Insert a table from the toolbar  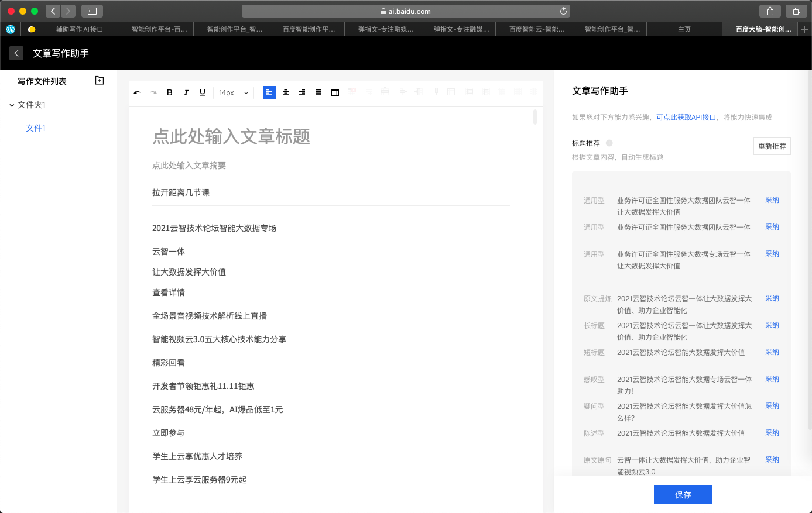[335, 92]
